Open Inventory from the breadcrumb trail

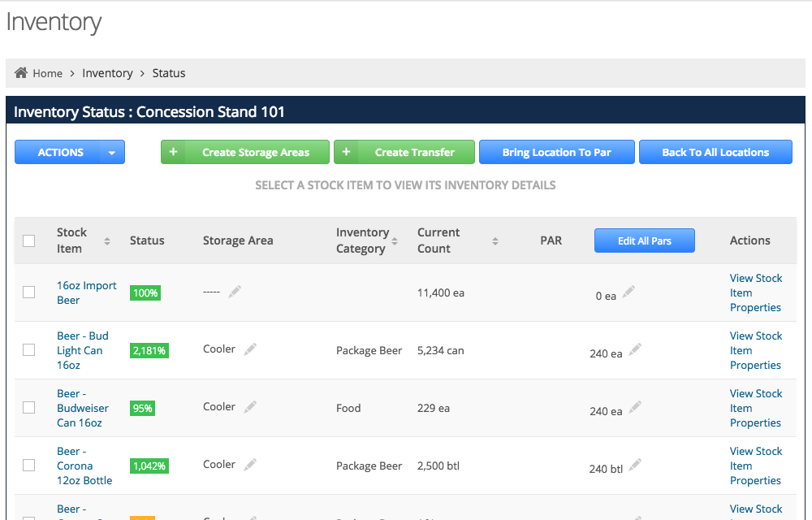point(107,73)
